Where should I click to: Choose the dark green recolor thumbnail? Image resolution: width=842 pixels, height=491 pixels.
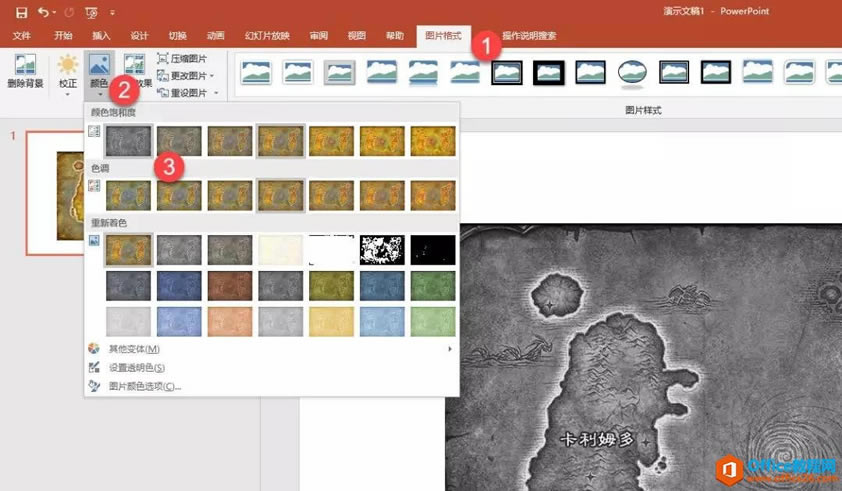coord(433,285)
